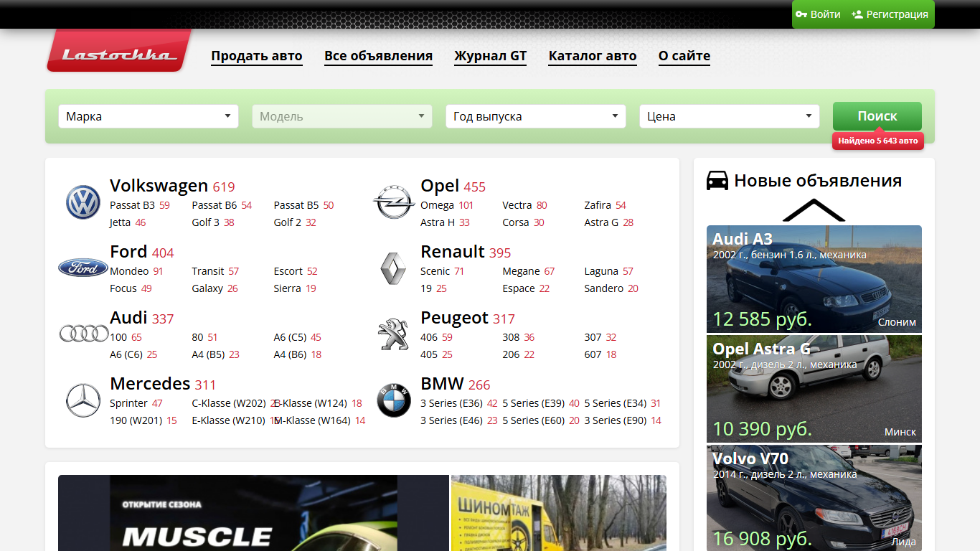Click the car icon beside Новые объявления

717,181
